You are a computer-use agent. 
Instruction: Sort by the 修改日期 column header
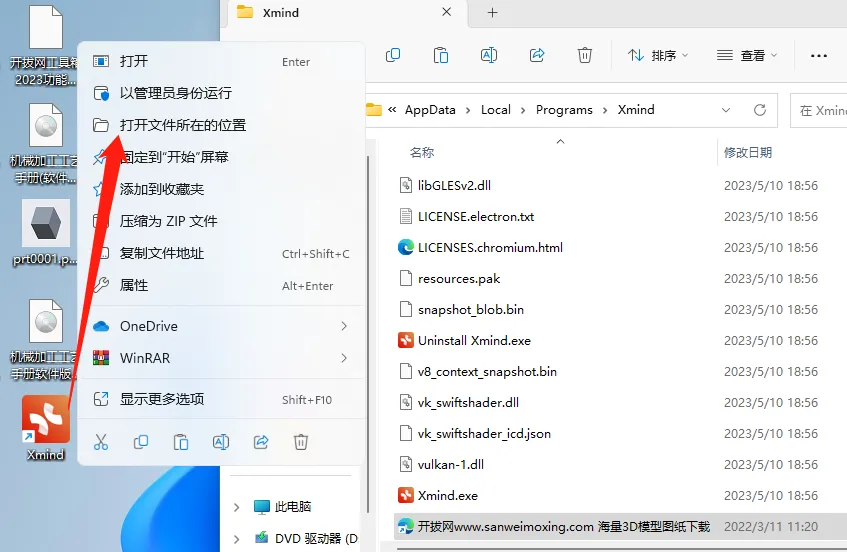coord(748,152)
